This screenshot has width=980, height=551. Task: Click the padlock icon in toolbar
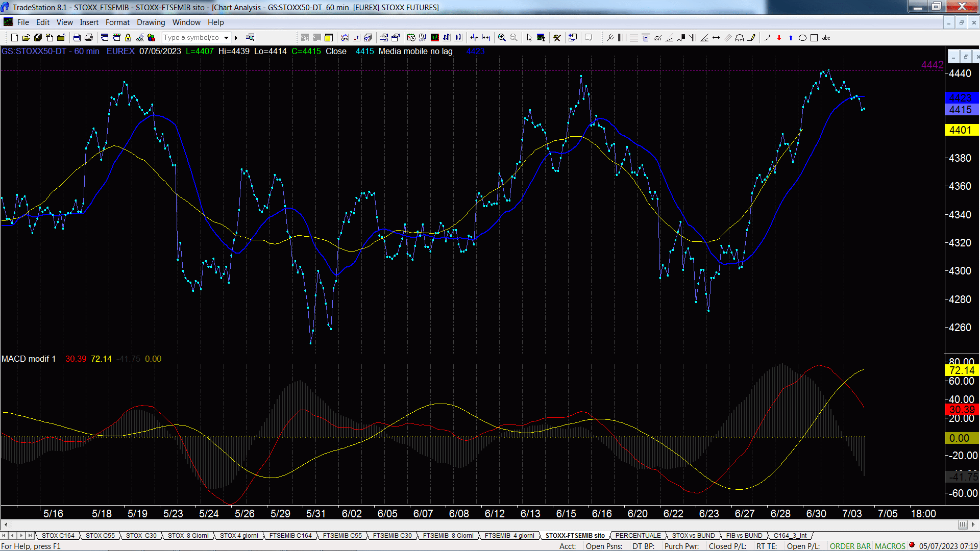[128, 38]
